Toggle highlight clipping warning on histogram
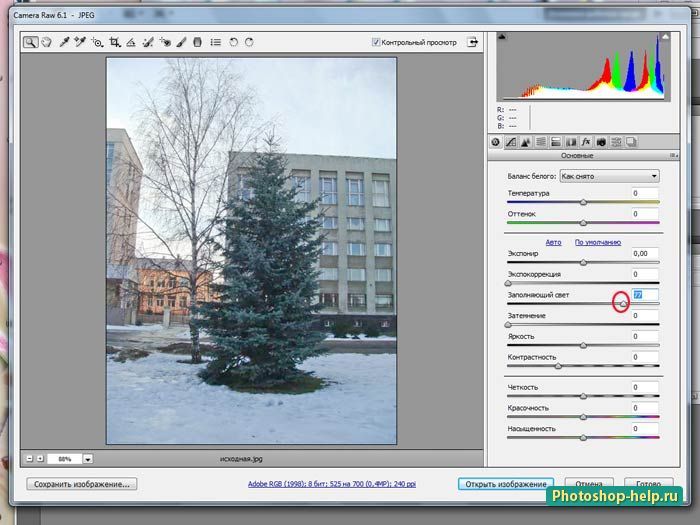Viewport: 700px width, 525px height. click(x=666, y=37)
